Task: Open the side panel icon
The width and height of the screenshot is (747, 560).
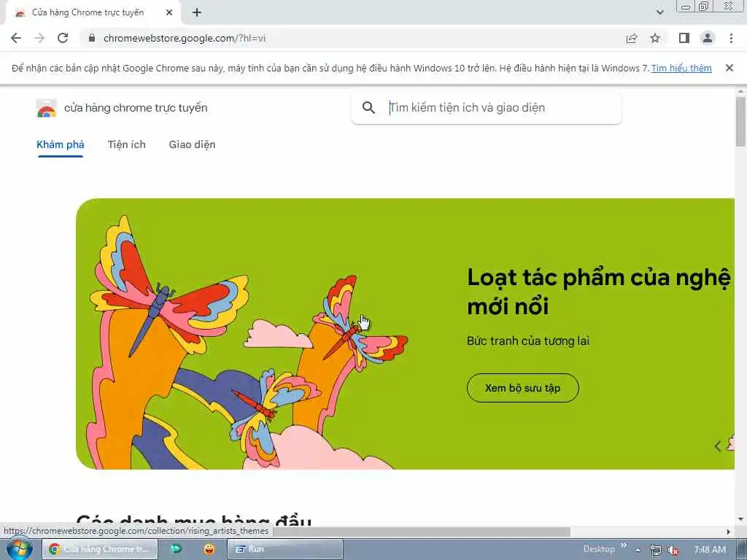Action: pyautogui.click(x=684, y=38)
